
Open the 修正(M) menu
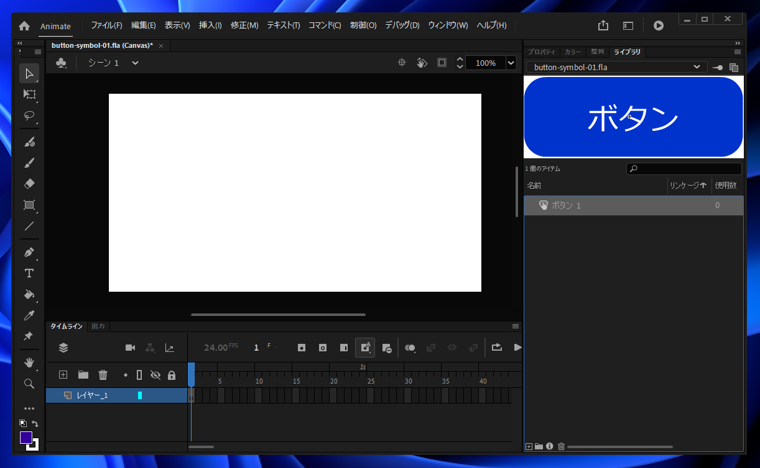coord(244,25)
